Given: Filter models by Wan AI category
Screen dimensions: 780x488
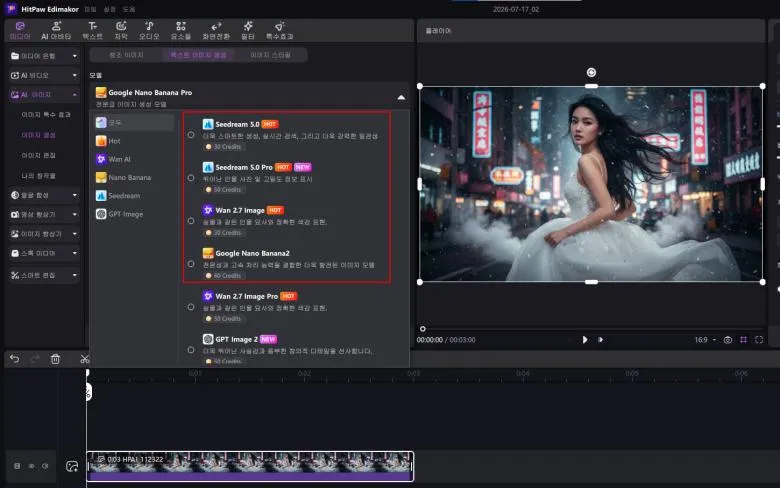Looking at the screenshot, I should [133, 159].
